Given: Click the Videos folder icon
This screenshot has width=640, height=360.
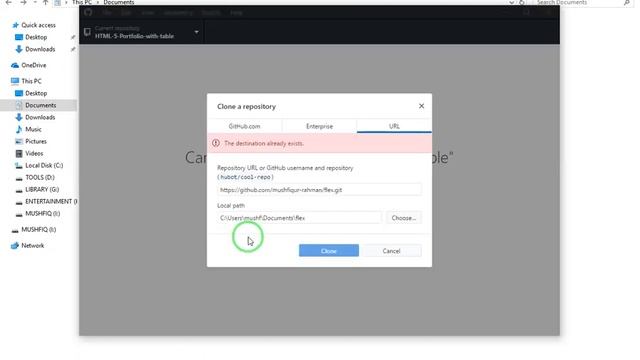Looking at the screenshot, I should 19,153.
